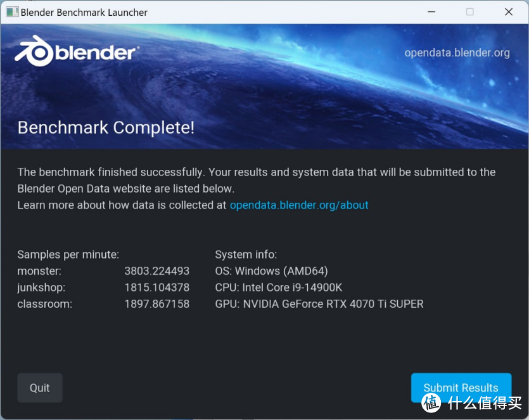Click the "CPU: Intel Core i9-14900K" line

click(x=279, y=288)
